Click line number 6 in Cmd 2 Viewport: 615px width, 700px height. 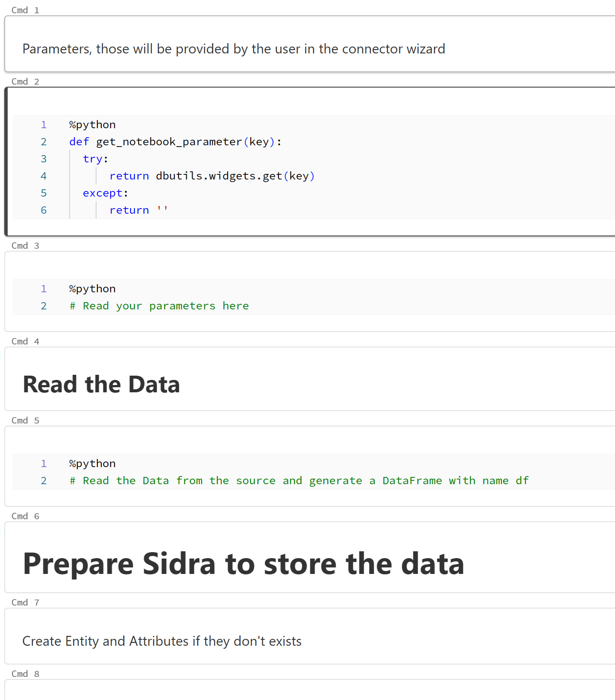tap(44, 210)
